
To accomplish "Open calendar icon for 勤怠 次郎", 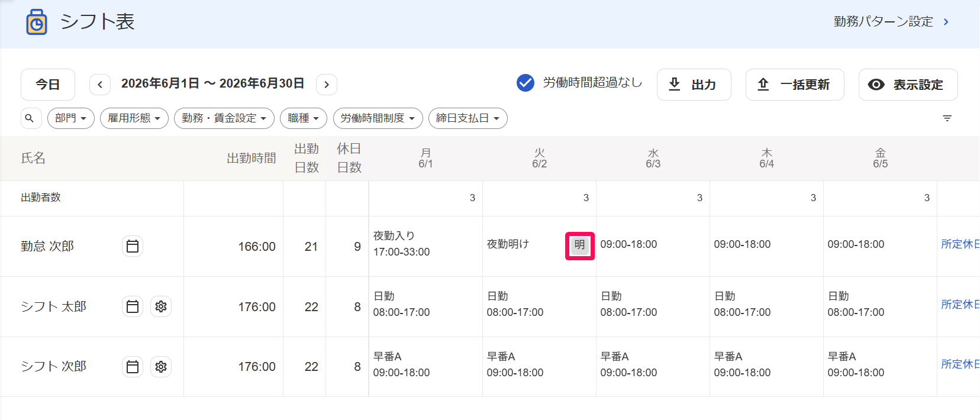I will point(133,246).
